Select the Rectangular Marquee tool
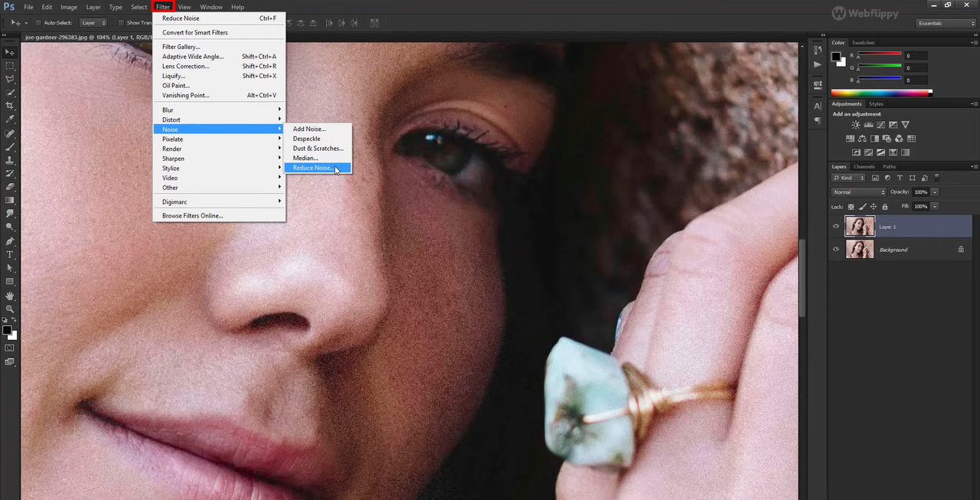The height and width of the screenshot is (500, 980). point(9,66)
